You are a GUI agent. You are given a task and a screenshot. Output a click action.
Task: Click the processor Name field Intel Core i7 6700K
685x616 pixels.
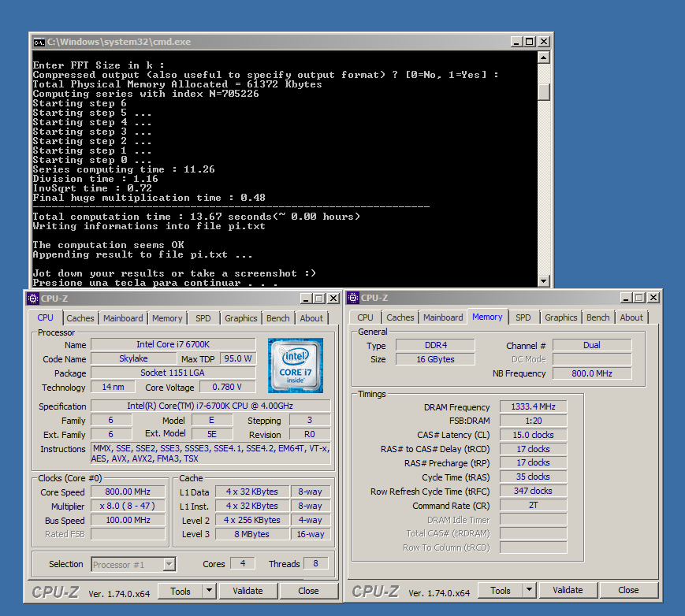[173, 344]
